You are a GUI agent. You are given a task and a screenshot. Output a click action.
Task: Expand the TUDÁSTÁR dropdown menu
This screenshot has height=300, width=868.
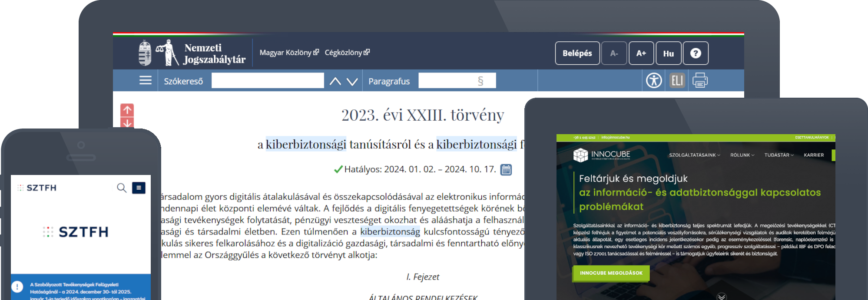779,155
